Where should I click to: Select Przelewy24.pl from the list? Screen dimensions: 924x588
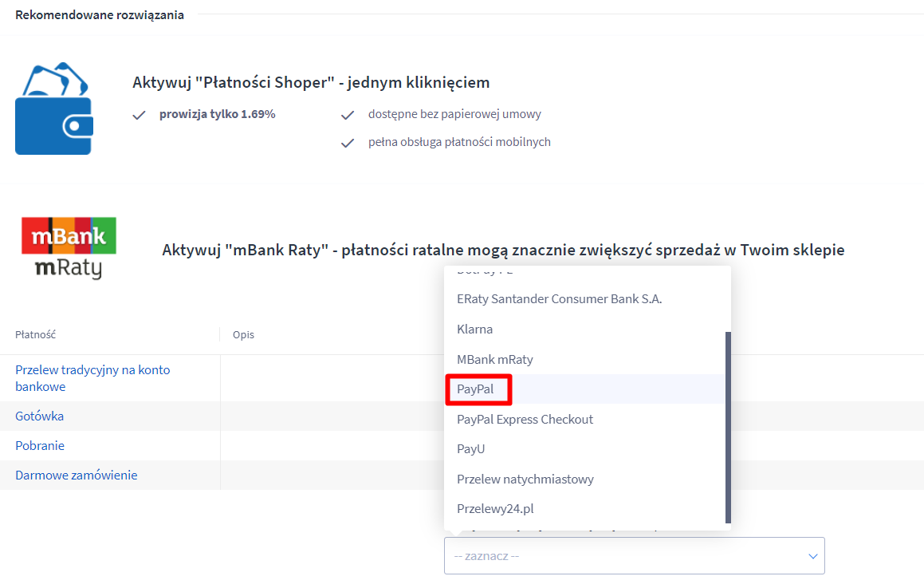click(495, 508)
